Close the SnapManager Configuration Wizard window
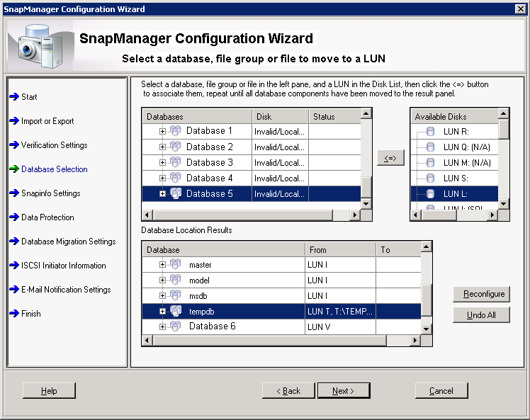This screenshot has height=420, width=530. coord(521,9)
